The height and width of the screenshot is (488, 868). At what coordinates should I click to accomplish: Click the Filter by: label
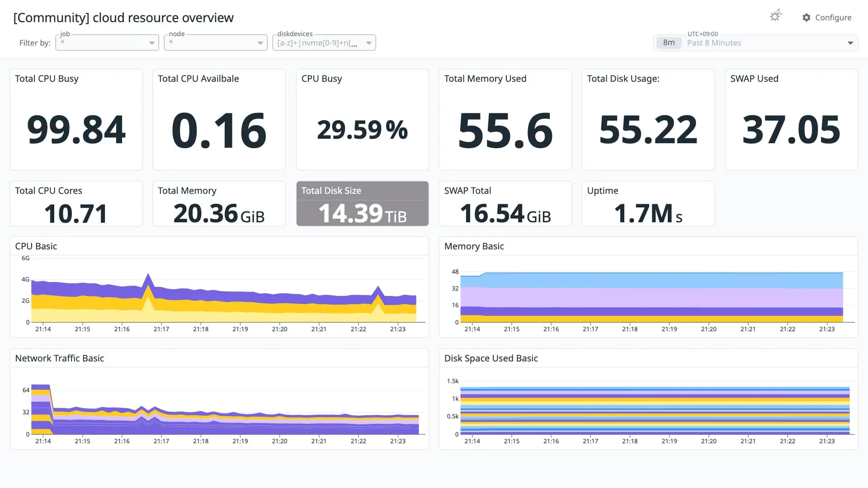pyautogui.click(x=35, y=43)
